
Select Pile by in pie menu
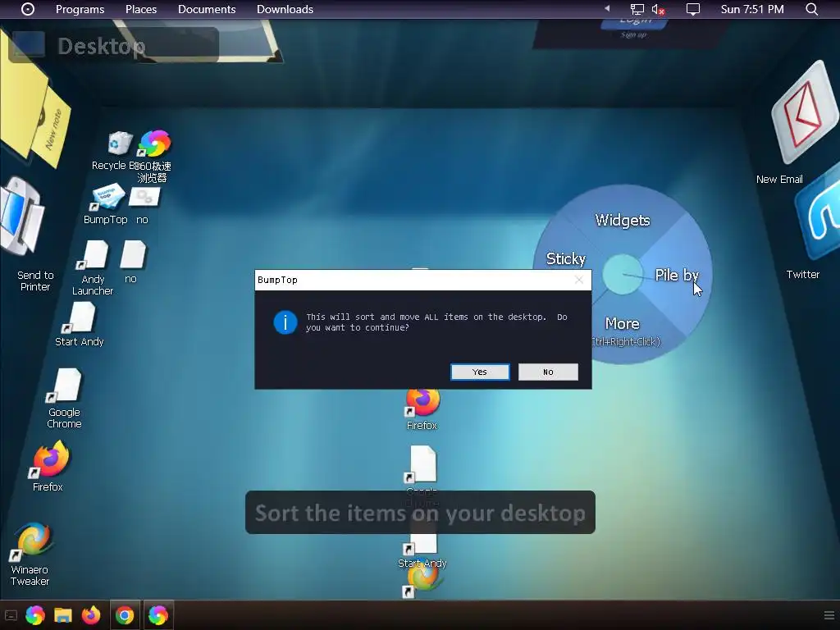pos(677,276)
